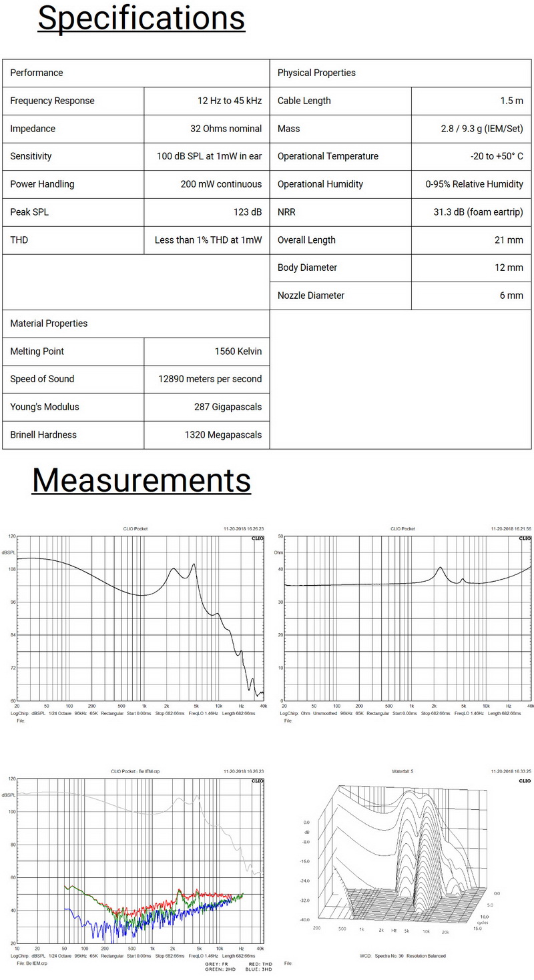Click the Measurements heading
Viewport: 534px width, 980px height.
pos(141,480)
